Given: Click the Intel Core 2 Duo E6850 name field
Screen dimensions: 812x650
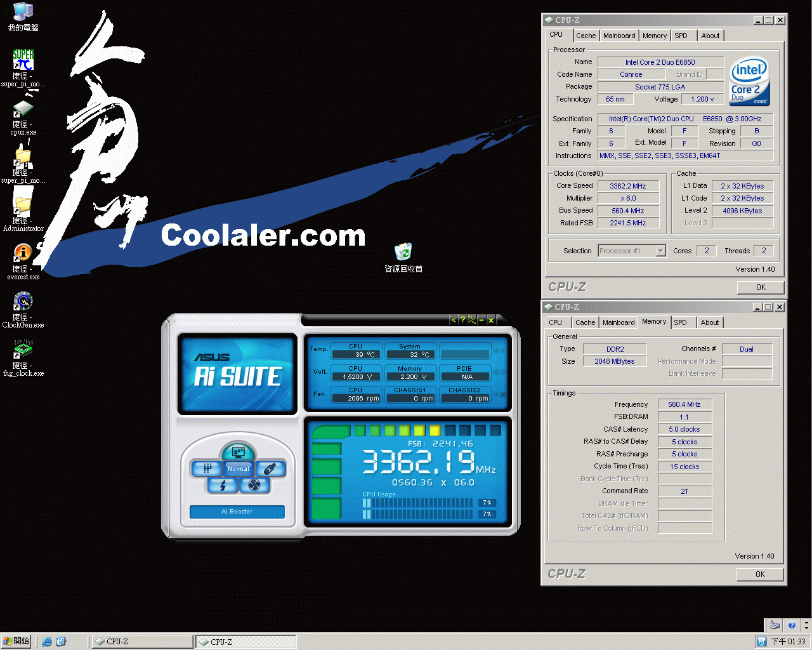Looking at the screenshot, I should 660,62.
